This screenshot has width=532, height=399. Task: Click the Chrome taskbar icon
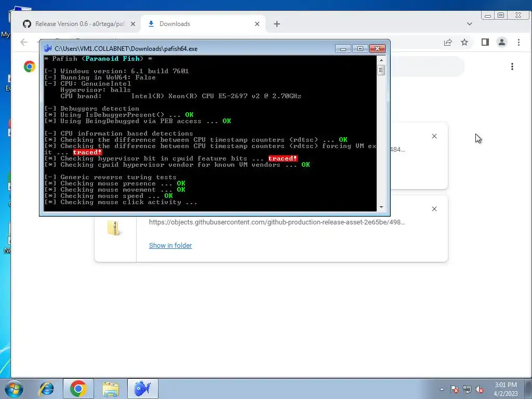coord(78,389)
